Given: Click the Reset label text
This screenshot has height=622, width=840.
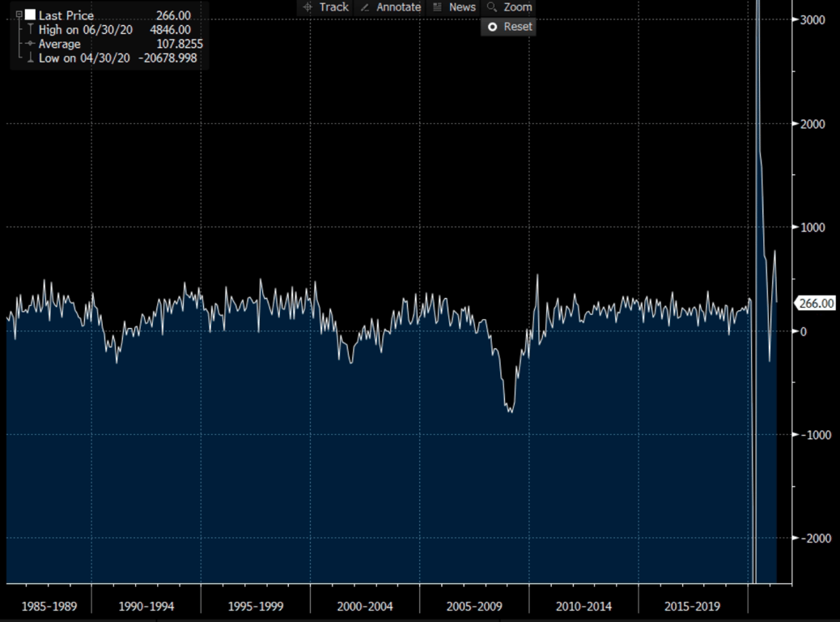Looking at the screenshot, I should [517, 27].
